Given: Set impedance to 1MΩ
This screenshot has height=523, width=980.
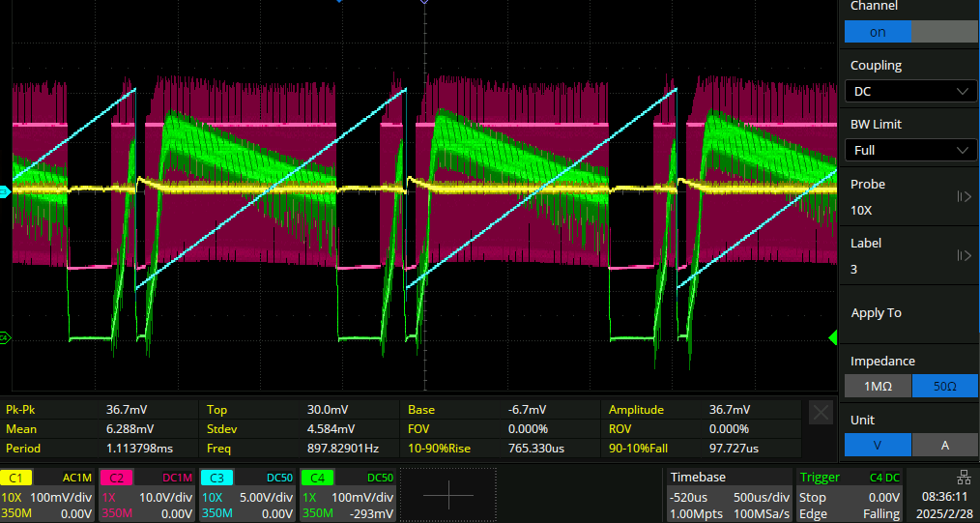Looking at the screenshot, I should click(x=877, y=386).
